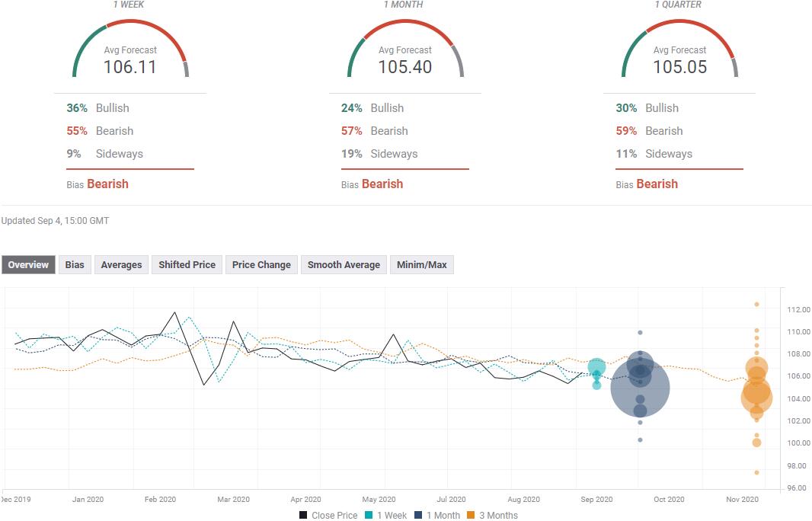Click the 11% Sideways value under 1 Quarter
Screen dimensions: 812x521
coord(626,154)
